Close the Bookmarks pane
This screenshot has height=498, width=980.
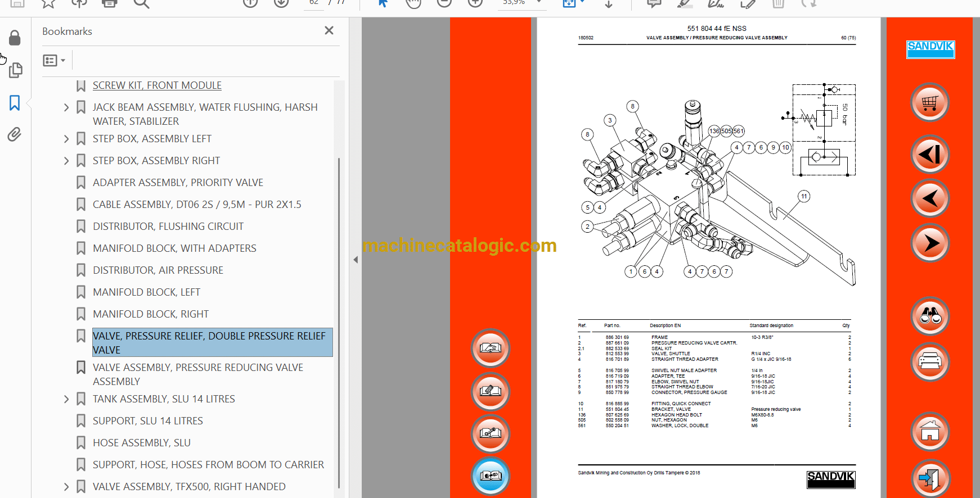pyautogui.click(x=329, y=30)
